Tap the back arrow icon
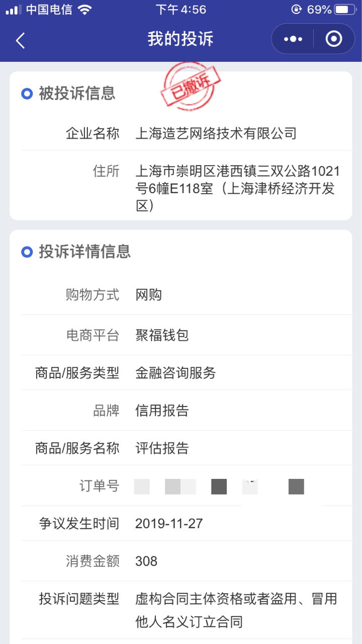The image size is (362, 644). click(x=20, y=40)
